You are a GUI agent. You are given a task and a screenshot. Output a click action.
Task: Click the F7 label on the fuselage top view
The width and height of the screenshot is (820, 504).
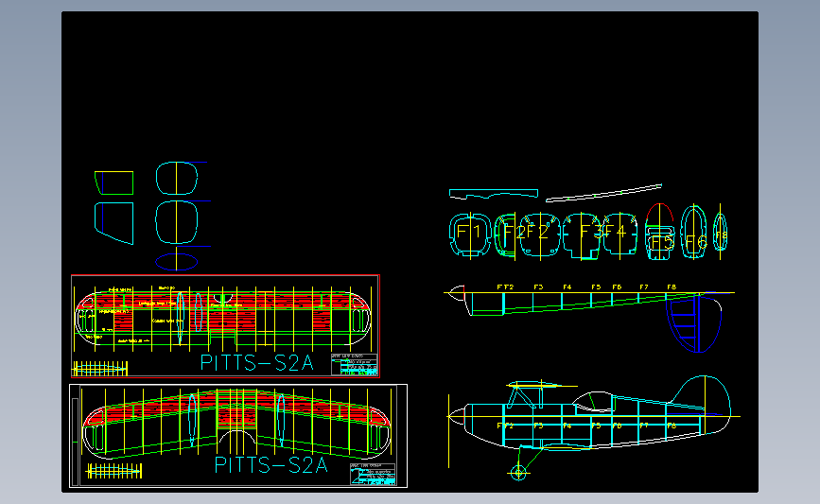(x=644, y=287)
